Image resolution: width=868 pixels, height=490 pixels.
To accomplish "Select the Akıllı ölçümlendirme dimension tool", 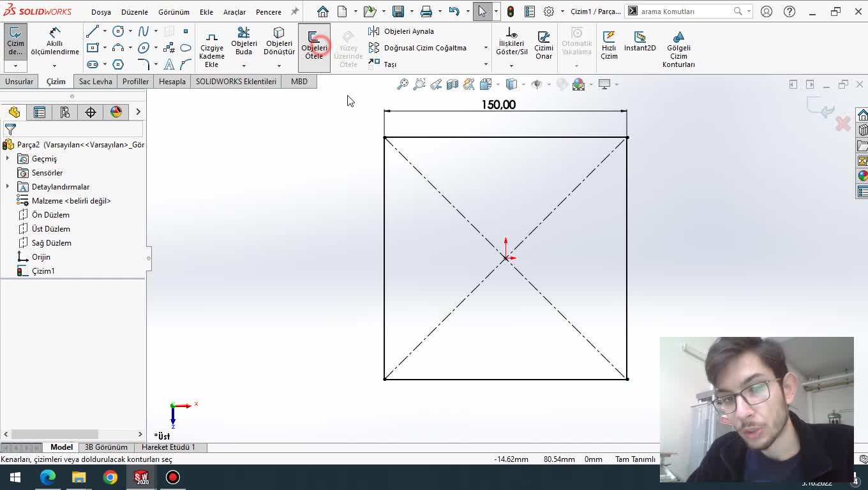I will point(55,41).
